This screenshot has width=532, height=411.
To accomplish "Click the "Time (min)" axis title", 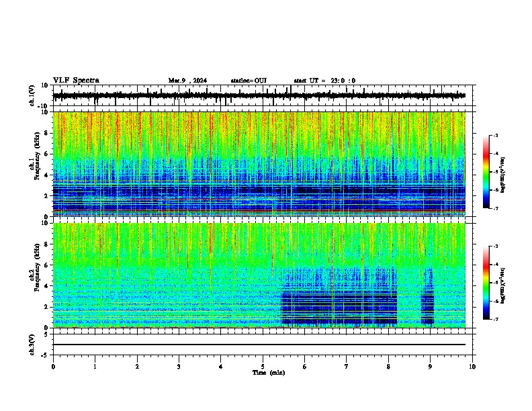I will click(269, 373).
